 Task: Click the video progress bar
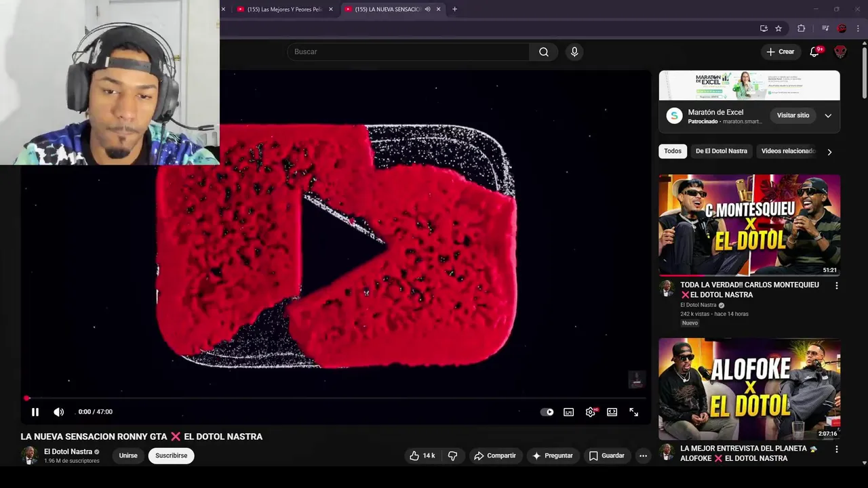pyautogui.click(x=336, y=399)
